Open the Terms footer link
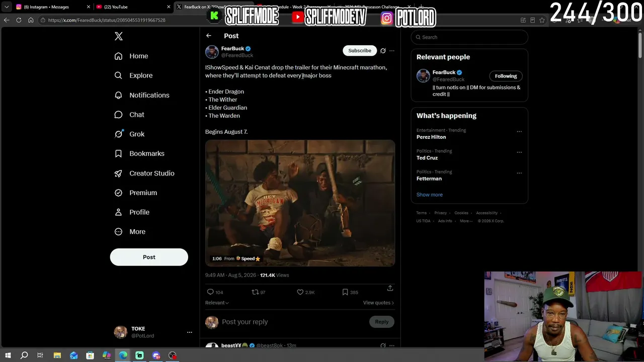This screenshot has width=644, height=362. 421,213
